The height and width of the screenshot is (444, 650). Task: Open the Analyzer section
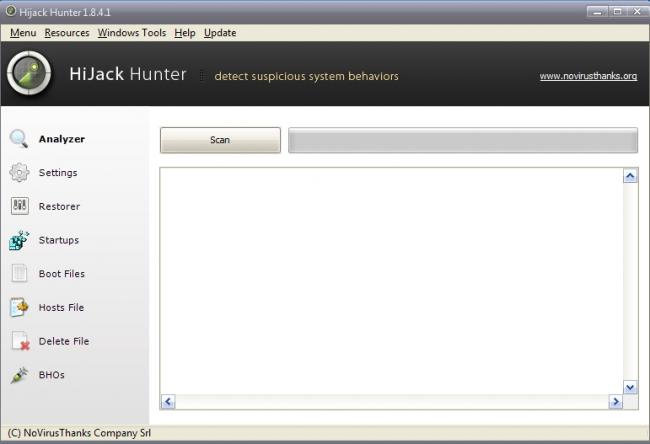[62, 139]
